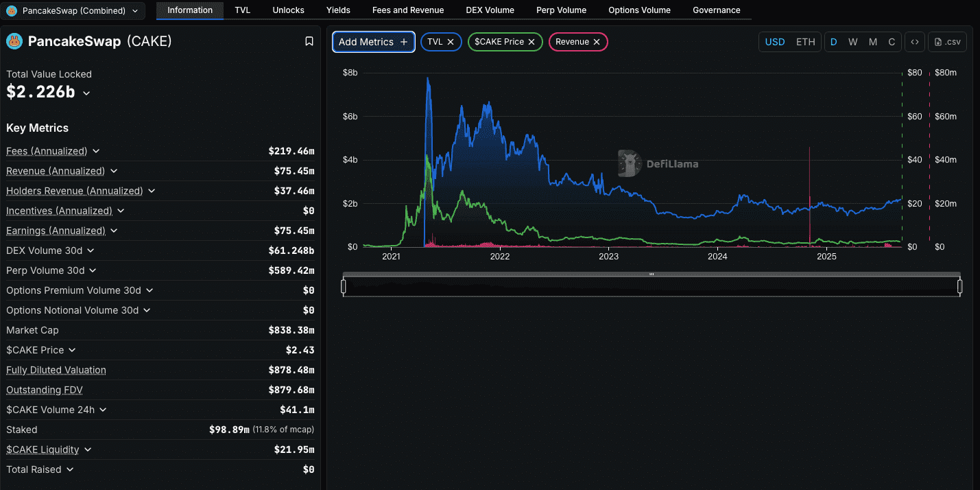Click plus on Add Metrics button
This screenshot has width=980, height=490.
point(404,42)
